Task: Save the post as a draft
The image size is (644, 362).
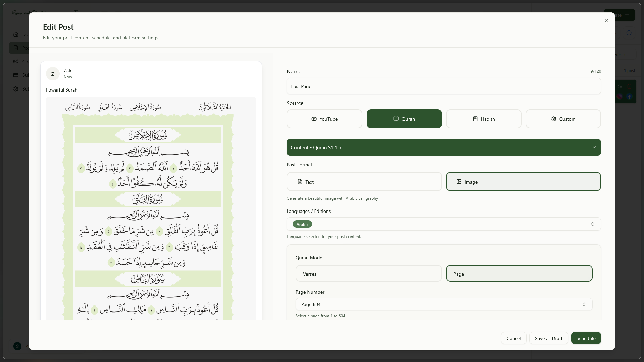Action: [549, 338]
